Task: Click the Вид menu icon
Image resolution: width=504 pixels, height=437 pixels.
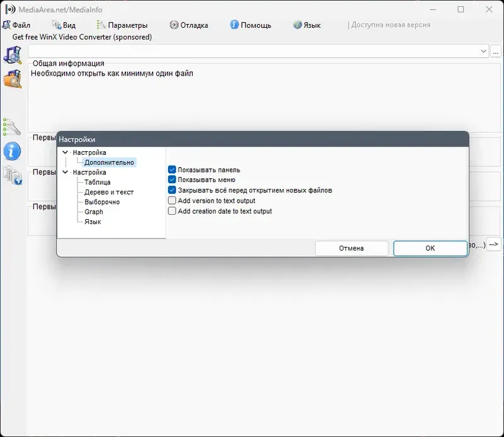Action: (57, 25)
